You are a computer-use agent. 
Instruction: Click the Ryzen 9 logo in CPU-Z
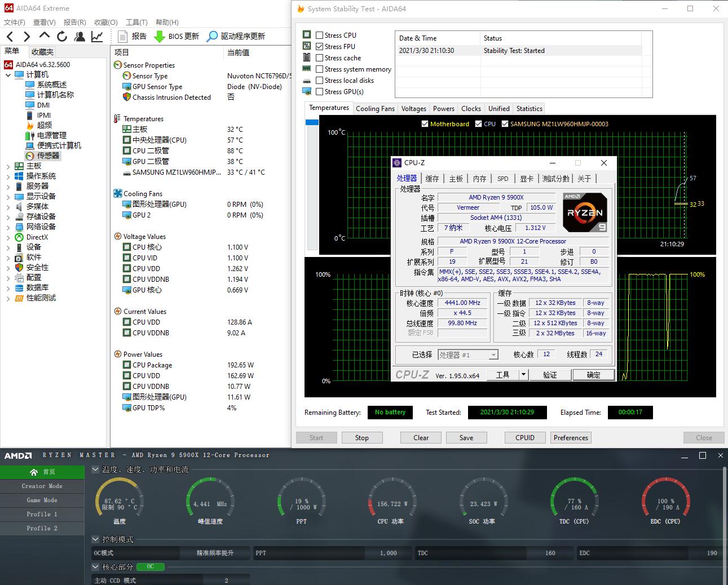[585, 212]
